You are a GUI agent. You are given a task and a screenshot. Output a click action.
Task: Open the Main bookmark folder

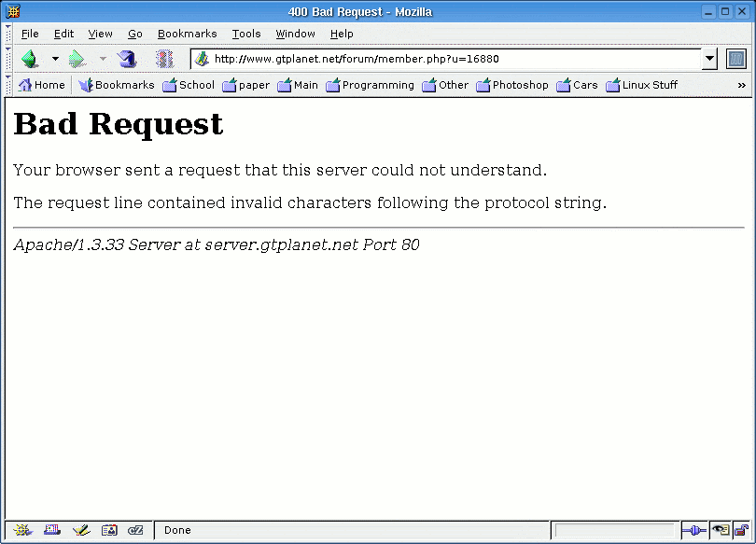[x=298, y=85]
